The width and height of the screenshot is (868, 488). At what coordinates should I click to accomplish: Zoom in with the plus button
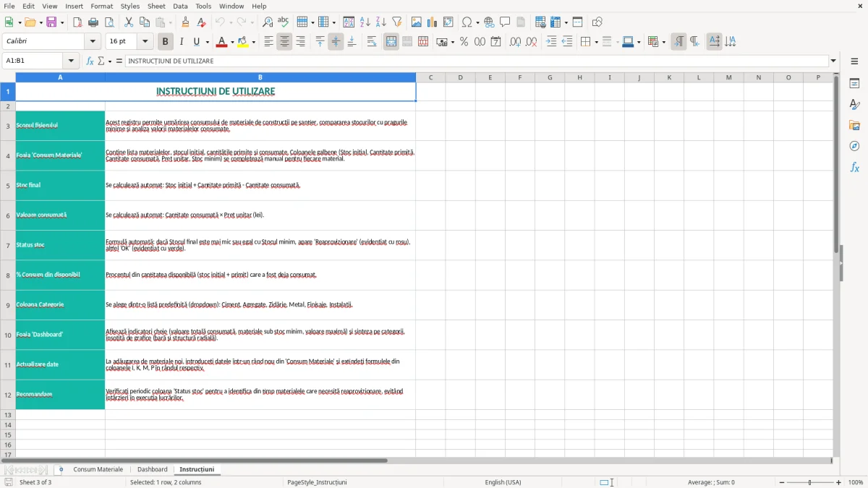tap(839, 482)
